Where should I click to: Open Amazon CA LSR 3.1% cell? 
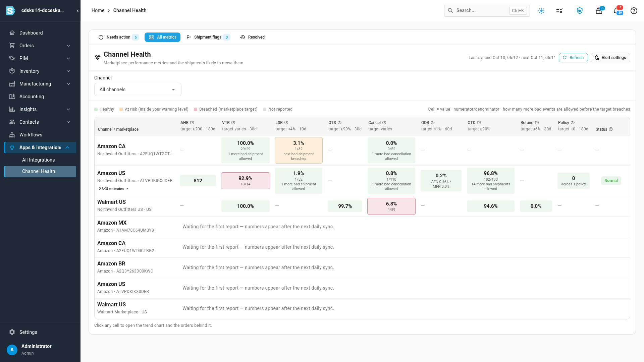point(299,150)
